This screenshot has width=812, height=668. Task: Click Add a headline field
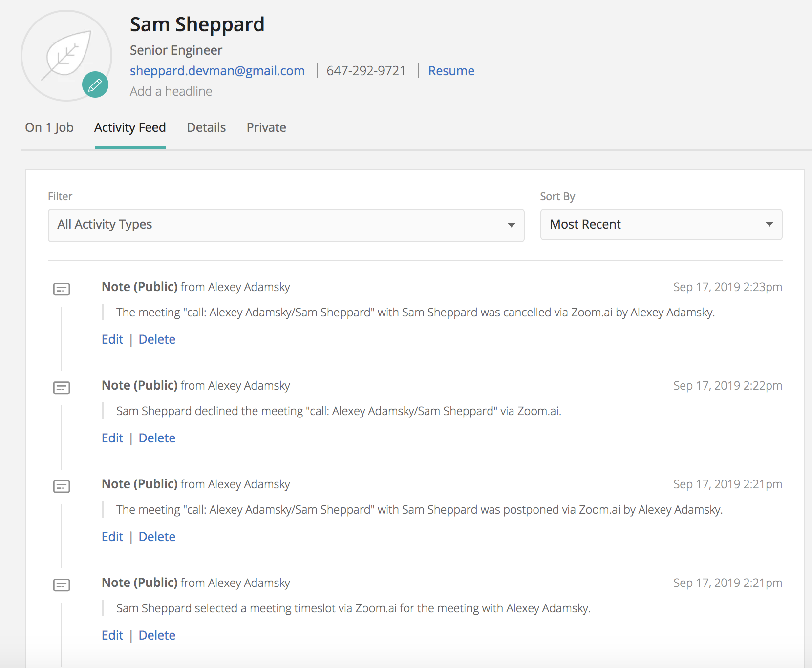click(x=171, y=91)
